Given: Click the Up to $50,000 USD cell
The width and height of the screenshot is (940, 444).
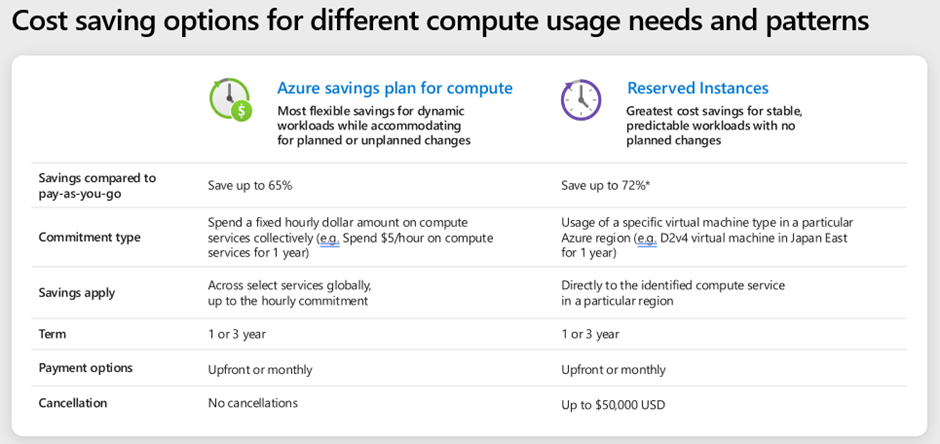Looking at the screenshot, I should [613, 405].
